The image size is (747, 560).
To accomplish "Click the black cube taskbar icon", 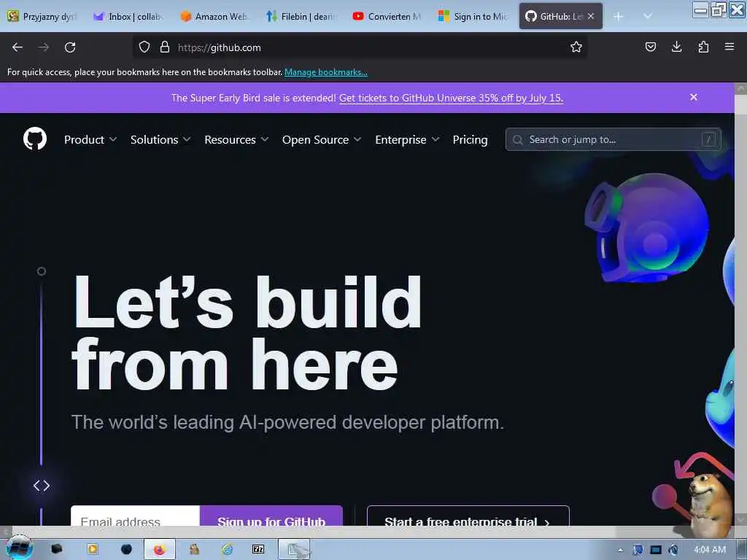I will (57, 550).
